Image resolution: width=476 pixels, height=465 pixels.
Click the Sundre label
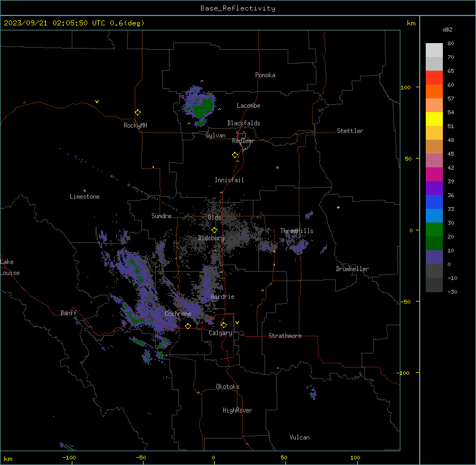161,216
